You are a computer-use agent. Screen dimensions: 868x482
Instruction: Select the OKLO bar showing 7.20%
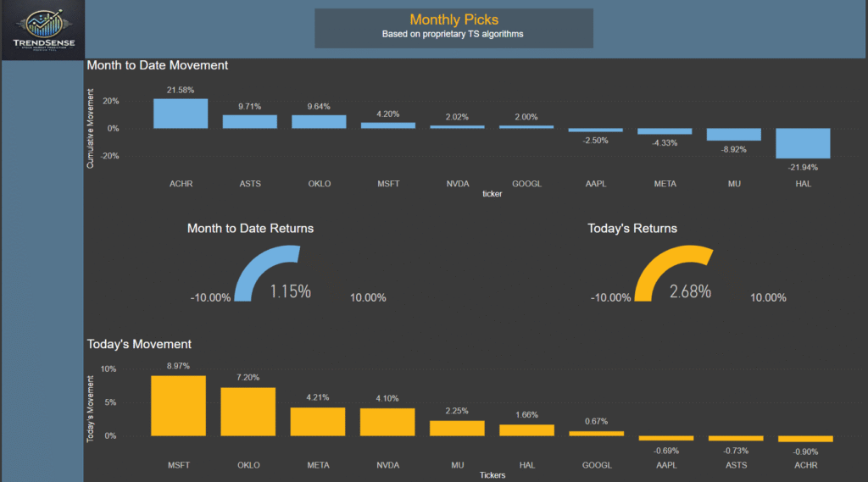[248, 412]
